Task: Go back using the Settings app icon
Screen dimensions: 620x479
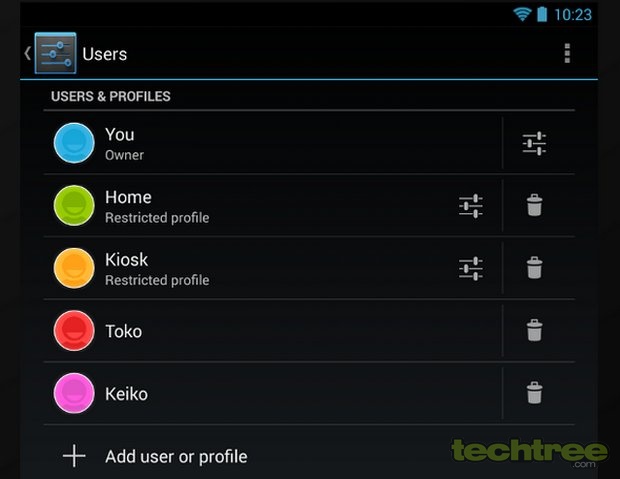Action: (55, 53)
